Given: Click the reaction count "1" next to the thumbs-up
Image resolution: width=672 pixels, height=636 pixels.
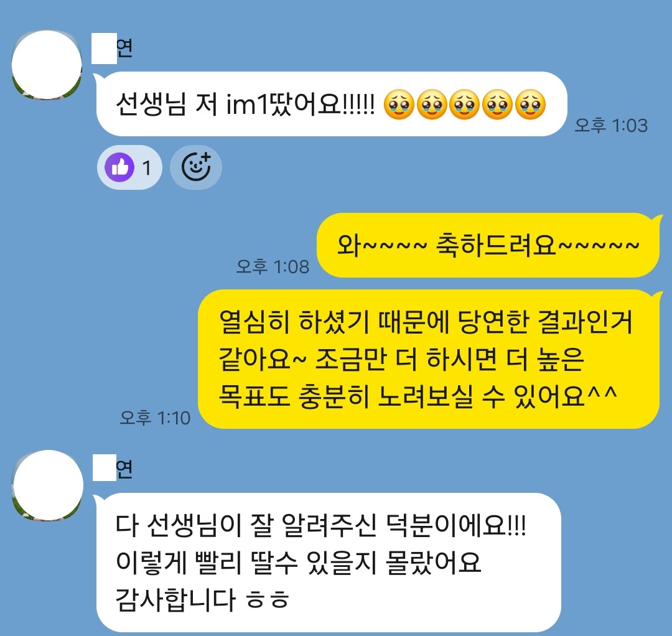Looking at the screenshot, I should pos(147,167).
